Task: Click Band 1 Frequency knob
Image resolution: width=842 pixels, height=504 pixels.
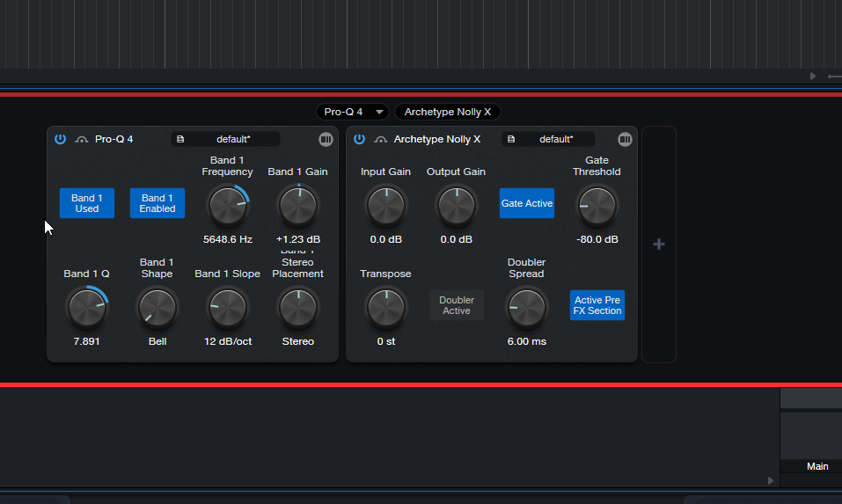Action: click(228, 206)
